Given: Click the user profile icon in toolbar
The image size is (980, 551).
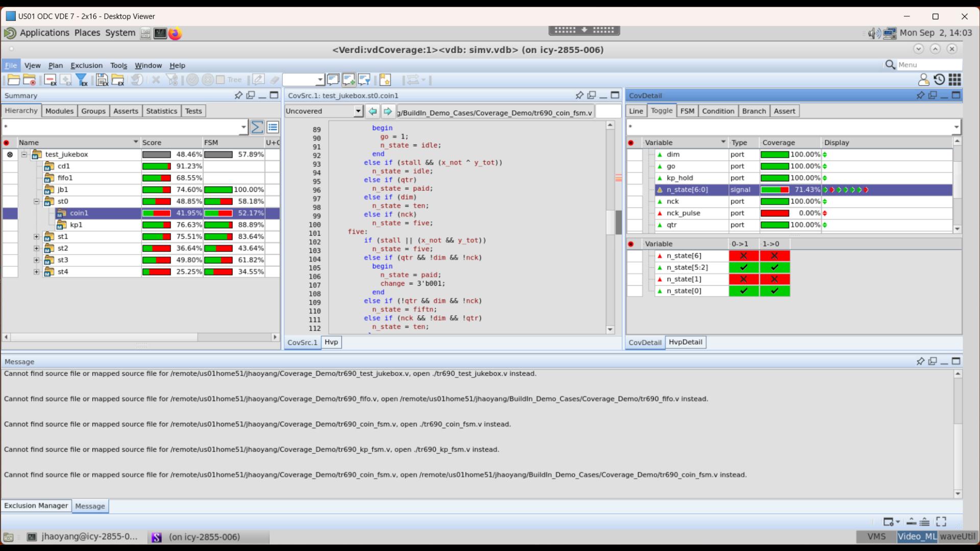Looking at the screenshot, I should (x=923, y=80).
